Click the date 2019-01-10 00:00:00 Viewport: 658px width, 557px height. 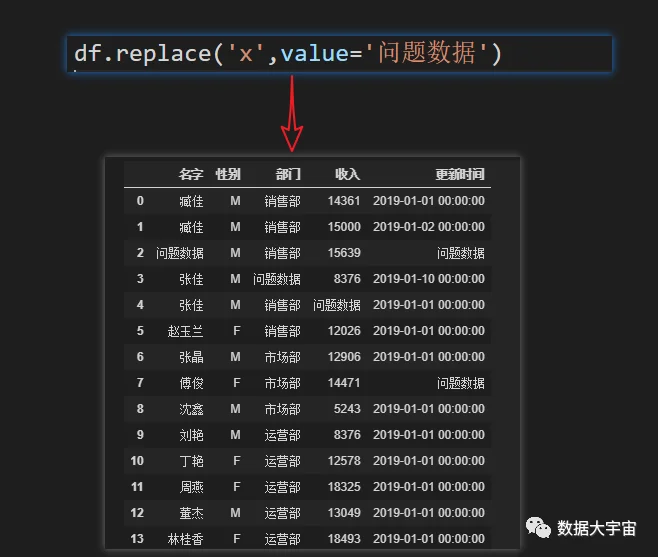click(429, 279)
